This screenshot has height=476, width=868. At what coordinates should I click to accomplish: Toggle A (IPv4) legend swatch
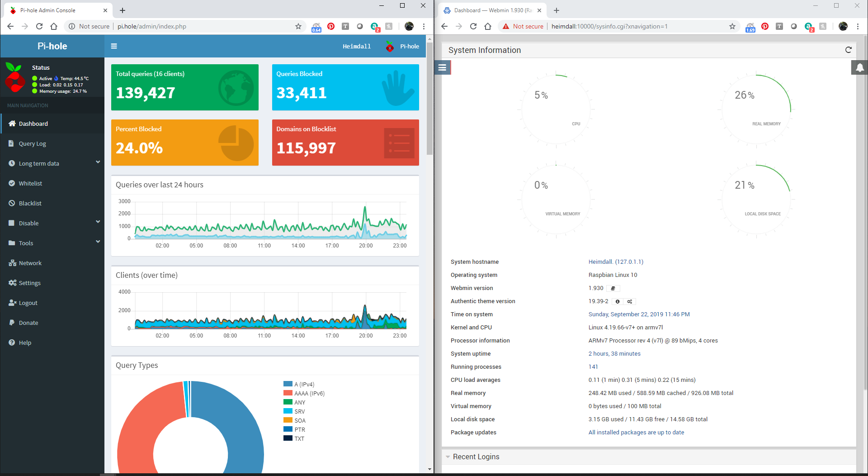tap(288, 384)
